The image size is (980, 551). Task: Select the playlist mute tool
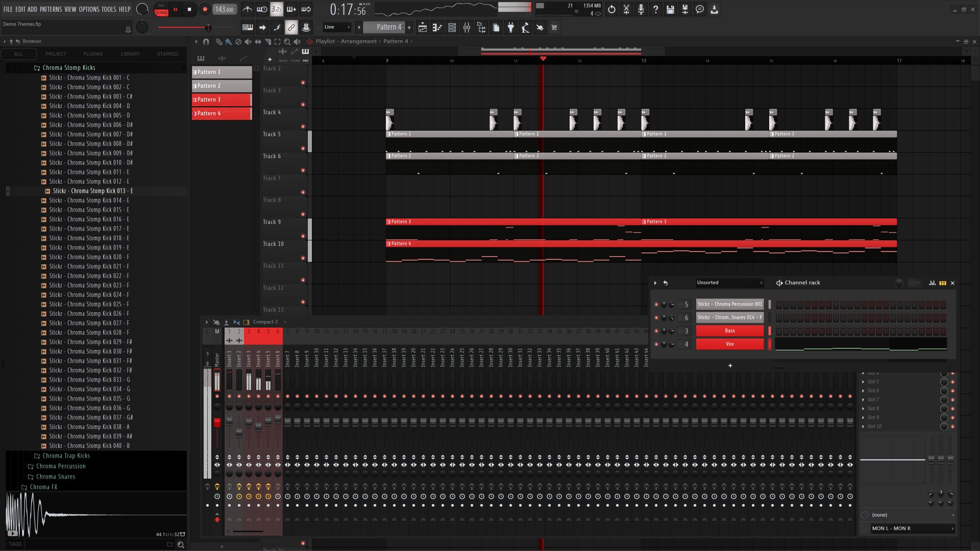248,41
